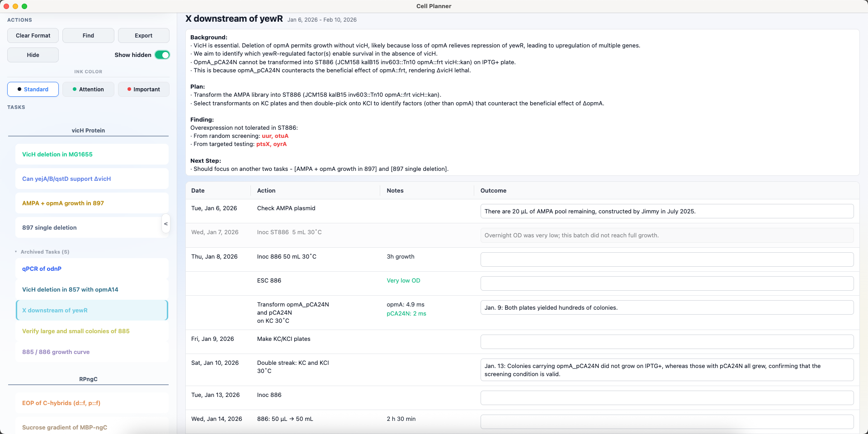Image resolution: width=868 pixels, height=434 pixels.
Task: Click the page title X downstream of yewR
Action: click(x=234, y=19)
